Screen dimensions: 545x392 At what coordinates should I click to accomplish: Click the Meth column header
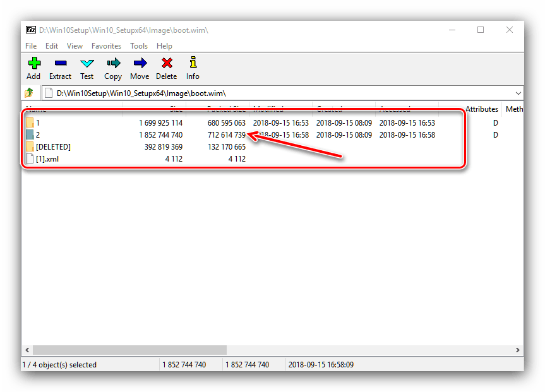point(514,109)
